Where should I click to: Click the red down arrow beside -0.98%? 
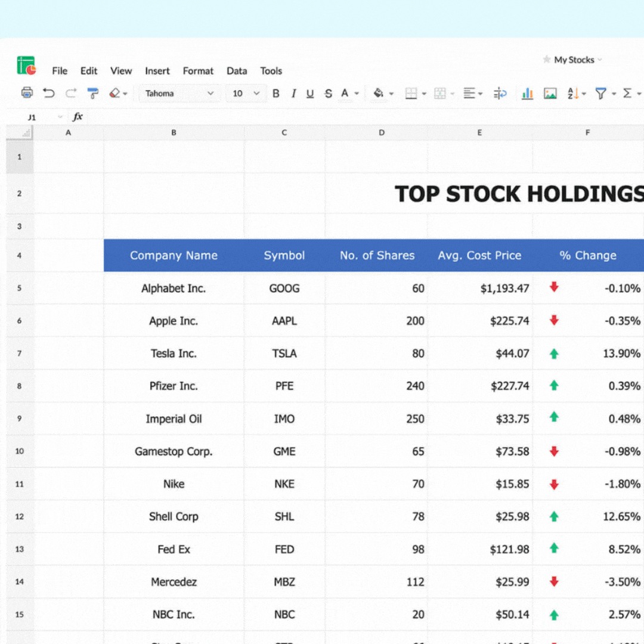[554, 451]
